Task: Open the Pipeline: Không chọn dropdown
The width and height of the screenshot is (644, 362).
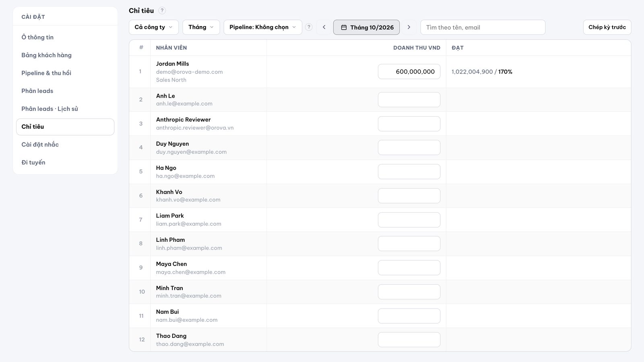Action: 263,27
